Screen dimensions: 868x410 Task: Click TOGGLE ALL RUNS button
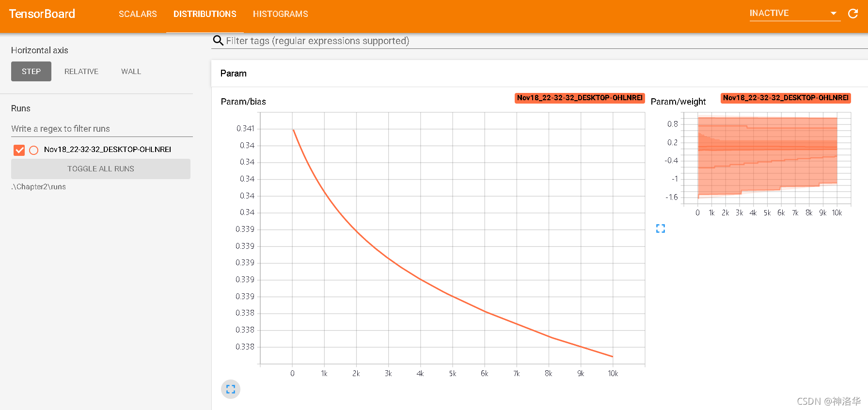pyautogui.click(x=101, y=169)
